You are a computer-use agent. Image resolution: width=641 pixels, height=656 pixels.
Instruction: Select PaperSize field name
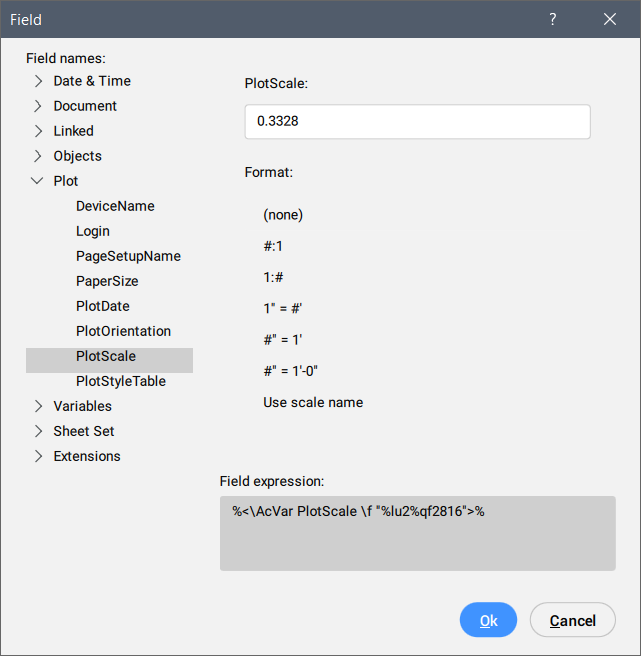[x=107, y=281]
